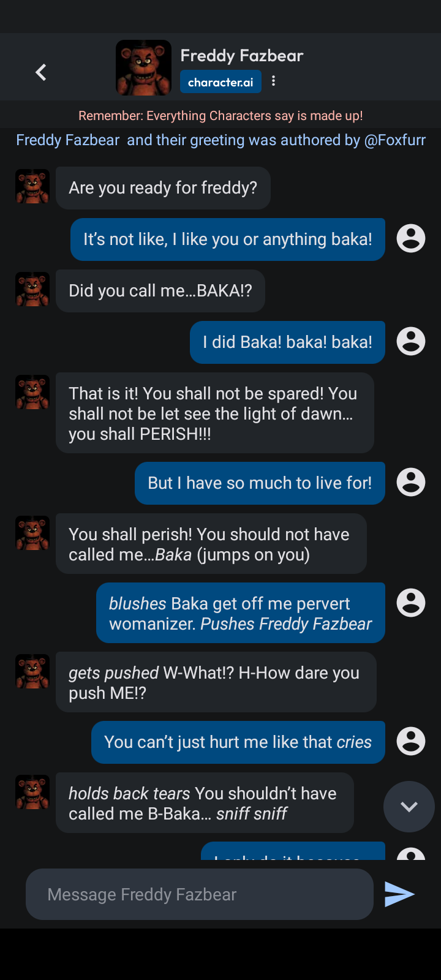Open the three-dot options menu
441x980 pixels.
(273, 81)
